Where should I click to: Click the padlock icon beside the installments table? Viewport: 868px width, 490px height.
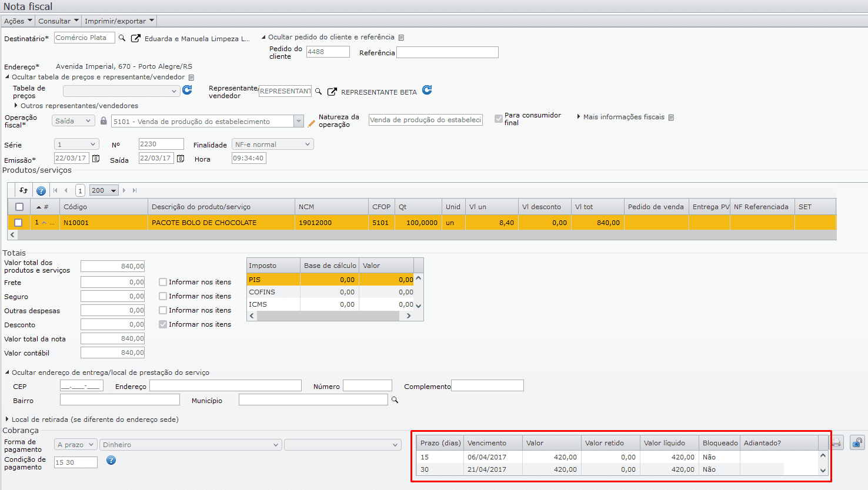[x=857, y=443]
